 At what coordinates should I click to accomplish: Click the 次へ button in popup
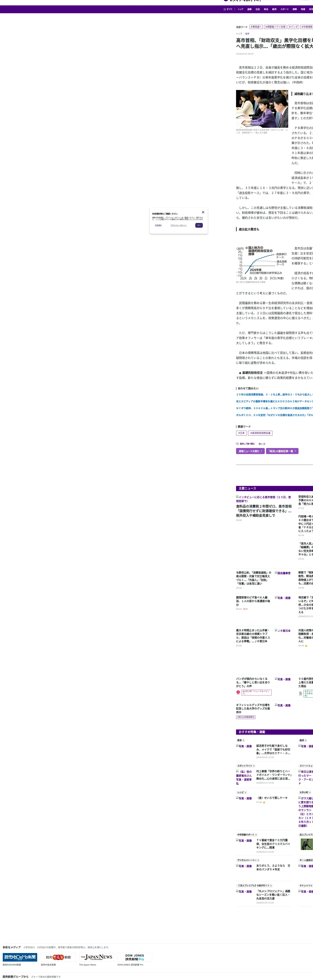199,225
